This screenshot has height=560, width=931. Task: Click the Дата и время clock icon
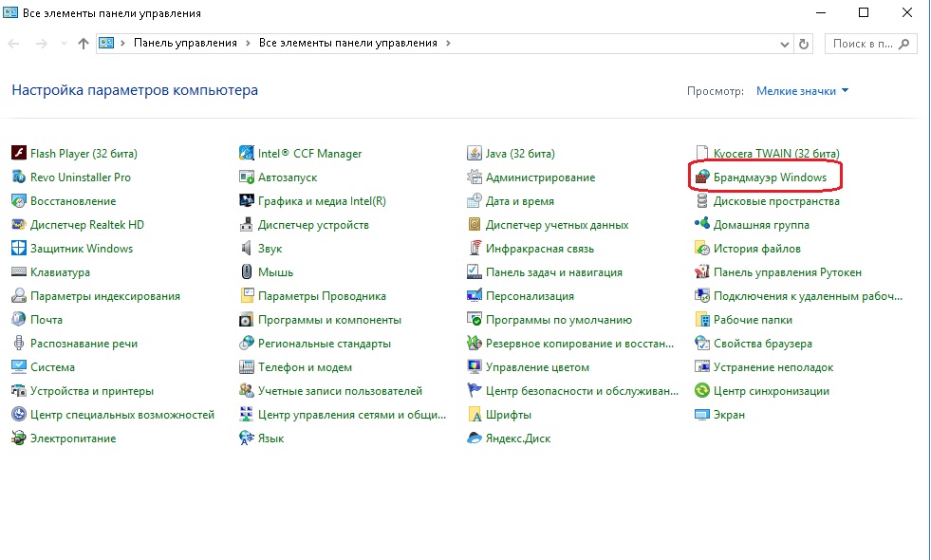474,200
